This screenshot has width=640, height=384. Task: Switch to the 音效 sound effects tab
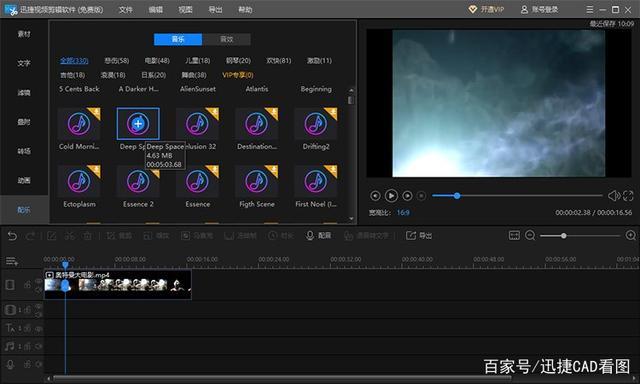tap(227, 39)
